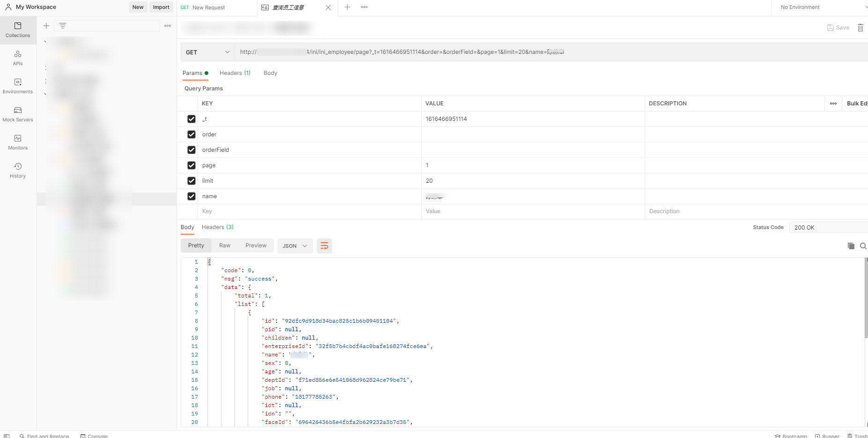Copy response body with the copy icon

click(x=851, y=246)
